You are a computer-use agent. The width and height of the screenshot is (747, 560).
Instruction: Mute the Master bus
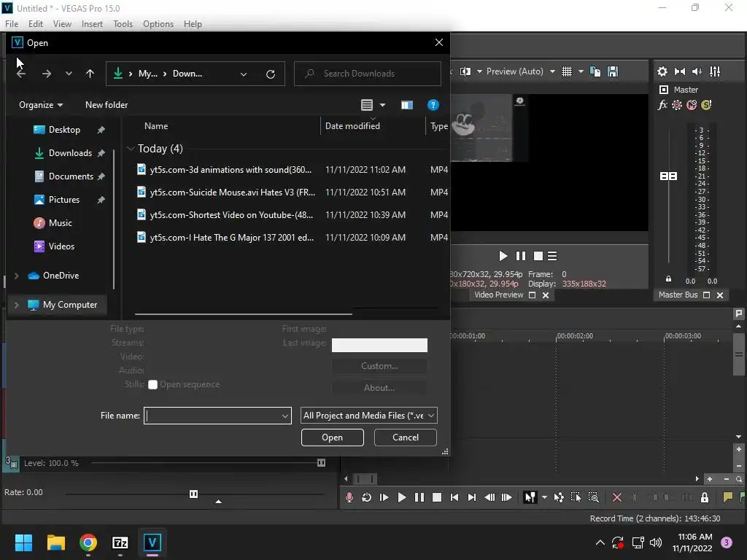pyautogui.click(x=692, y=105)
